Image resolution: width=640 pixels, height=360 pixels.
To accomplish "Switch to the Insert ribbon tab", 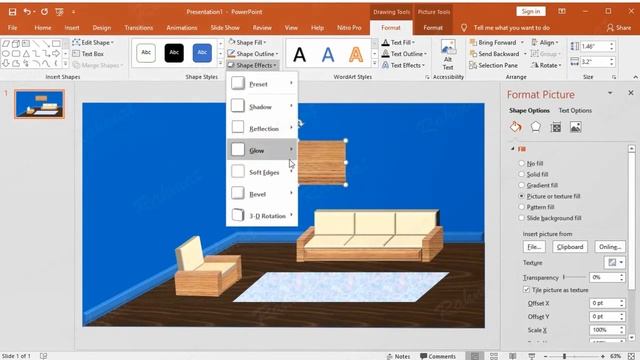I will [72, 28].
